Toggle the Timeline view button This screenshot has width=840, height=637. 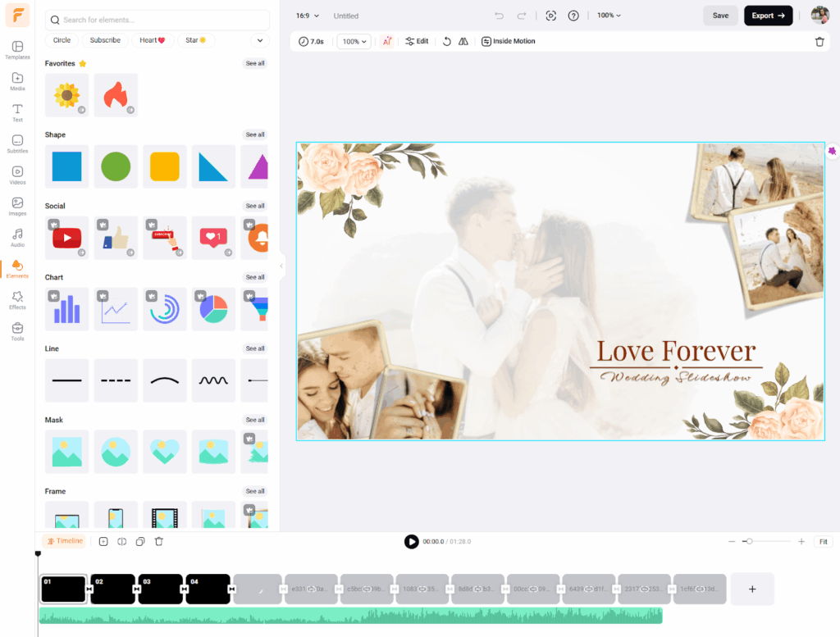tap(64, 541)
